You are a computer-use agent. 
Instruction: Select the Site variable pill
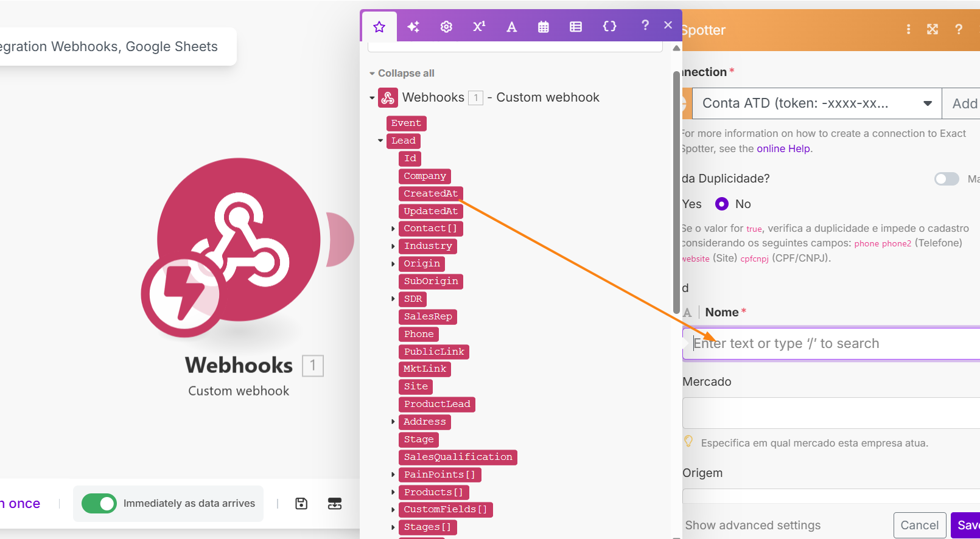[x=416, y=387]
